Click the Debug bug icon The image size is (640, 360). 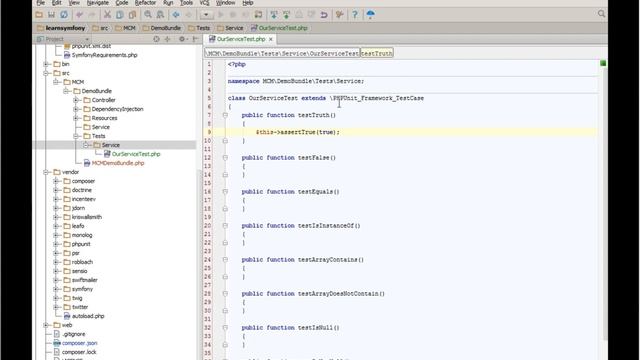233,15
